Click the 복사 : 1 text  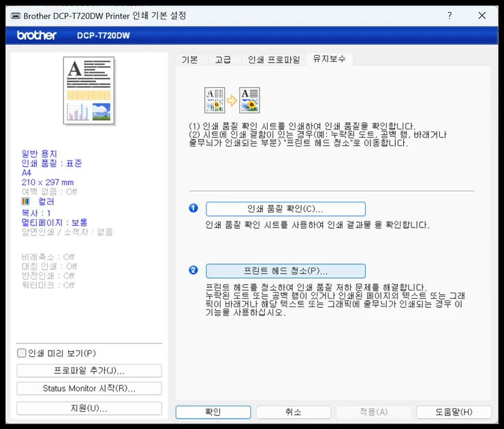(x=36, y=213)
